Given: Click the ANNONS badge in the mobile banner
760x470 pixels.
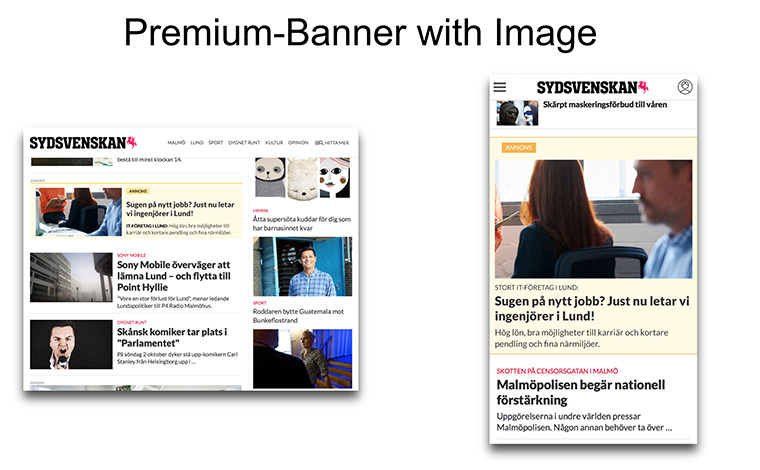Looking at the screenshot, I should tap(519, 147).
